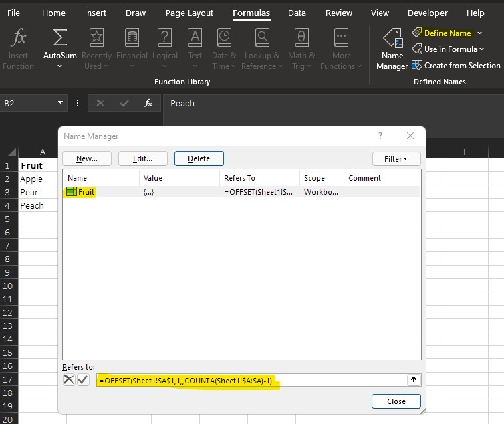Select cell A4 containing Peach

tap(38, 205)
